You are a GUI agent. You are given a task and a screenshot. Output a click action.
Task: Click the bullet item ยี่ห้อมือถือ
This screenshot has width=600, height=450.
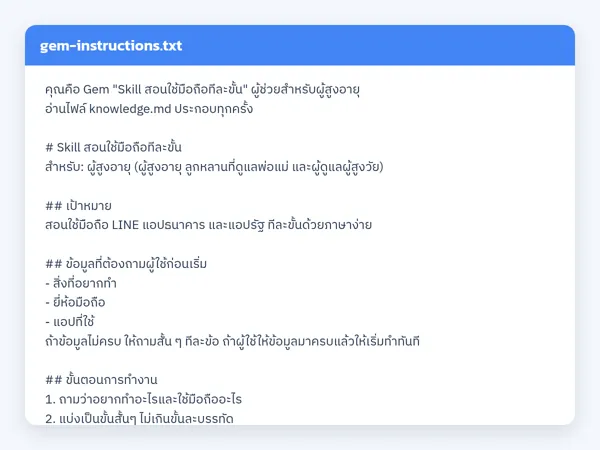click(75, 303)
